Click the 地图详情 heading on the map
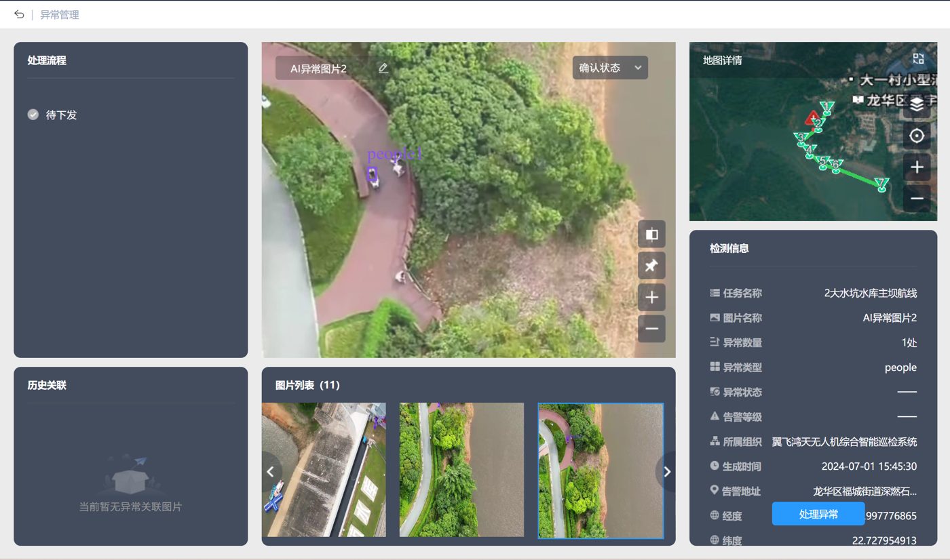The height and width of the screenshot is (560, 950). 723,60
